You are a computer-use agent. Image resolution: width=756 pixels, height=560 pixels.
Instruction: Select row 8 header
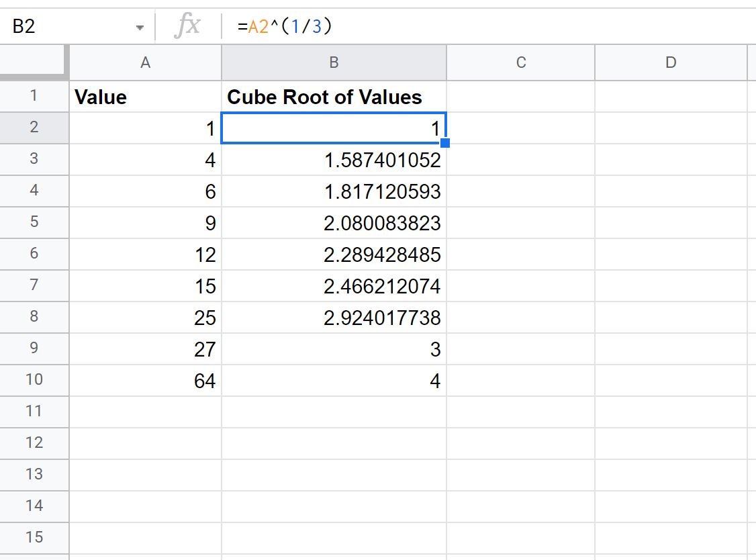coord(34,317)
